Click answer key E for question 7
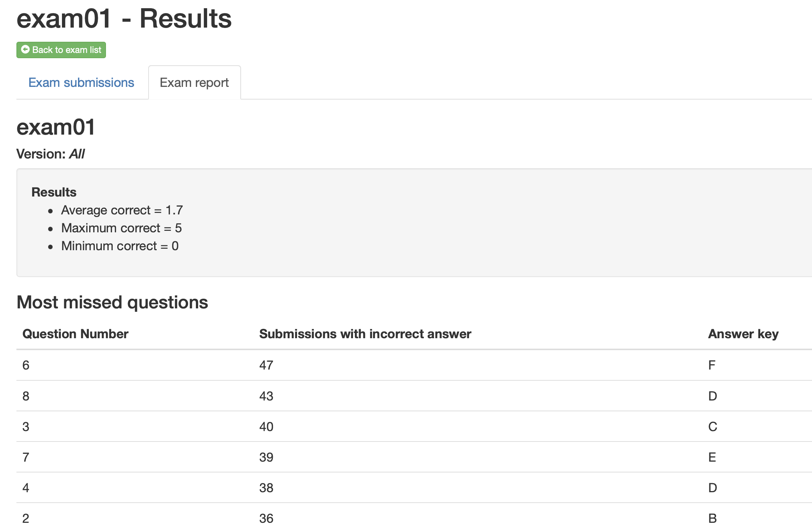This screenshot has height=531, width=812. pos(712,457)
